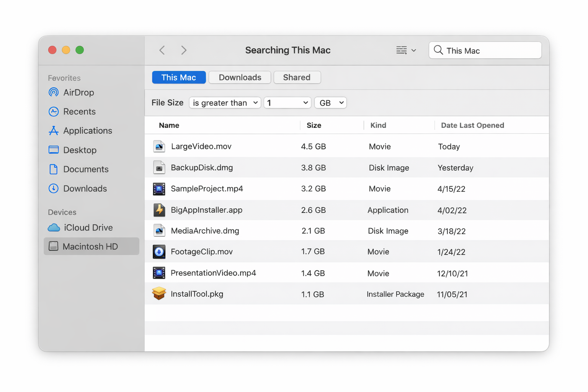
Task: Open the view options list menu
Action: (x=406, y=50)
